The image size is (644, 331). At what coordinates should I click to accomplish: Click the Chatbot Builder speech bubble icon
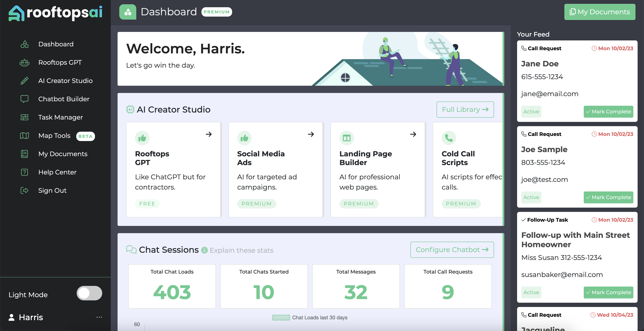tap(24, 99)
